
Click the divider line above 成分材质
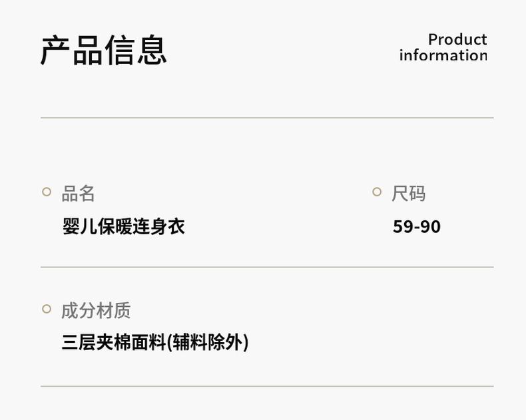click(266, 267)
